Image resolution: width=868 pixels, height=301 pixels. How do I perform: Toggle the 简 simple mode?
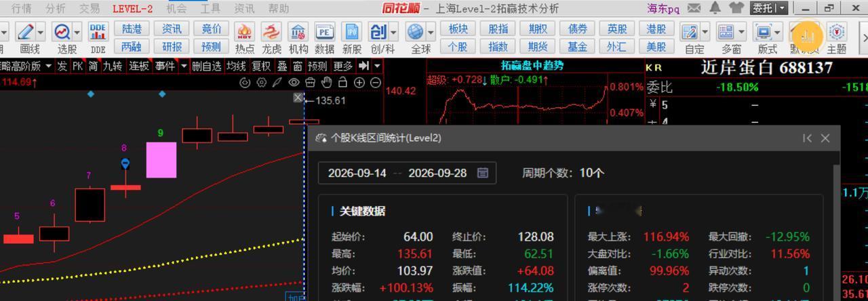(93, 66)
